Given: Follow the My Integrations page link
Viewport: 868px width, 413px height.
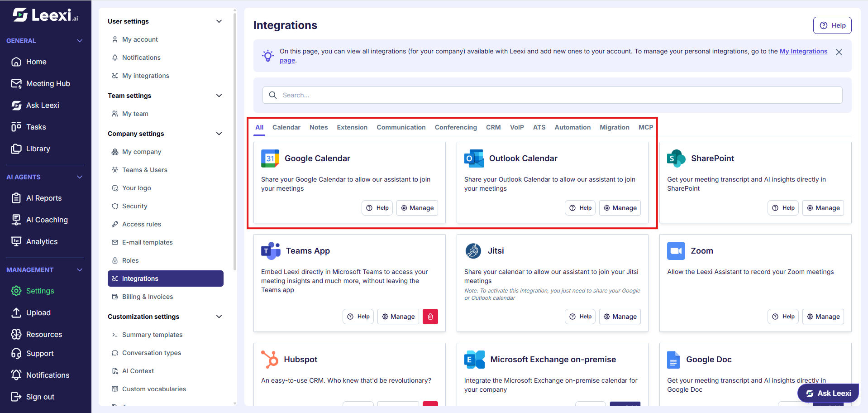Looking at the screenshot, I should pyautogui.click(x=803, y=51).
